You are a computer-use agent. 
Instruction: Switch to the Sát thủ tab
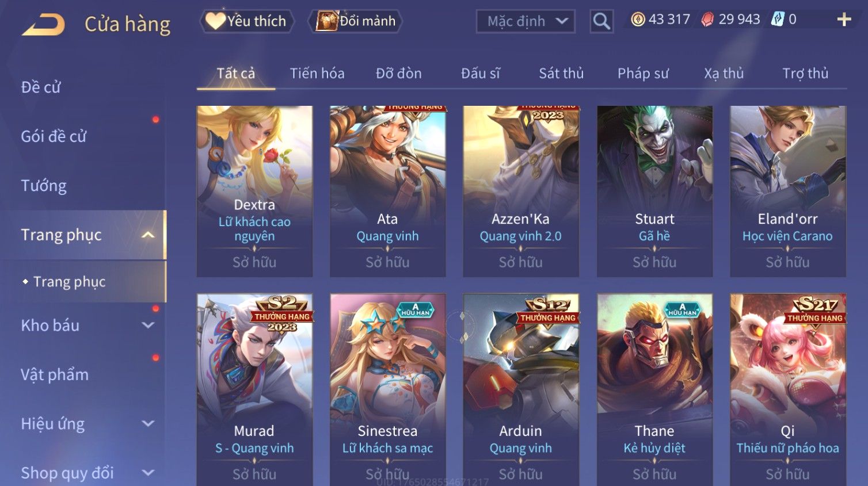point(561,74)
